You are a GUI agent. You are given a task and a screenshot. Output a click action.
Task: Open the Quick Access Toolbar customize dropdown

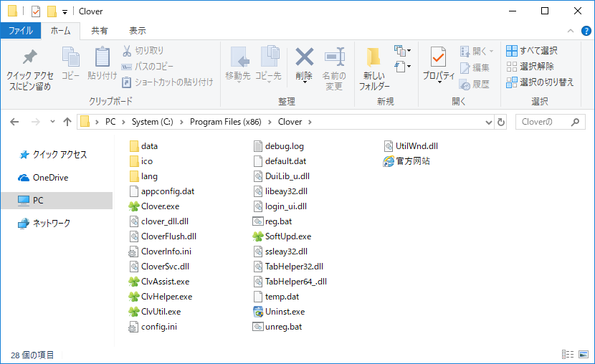(x=65, y=11)
